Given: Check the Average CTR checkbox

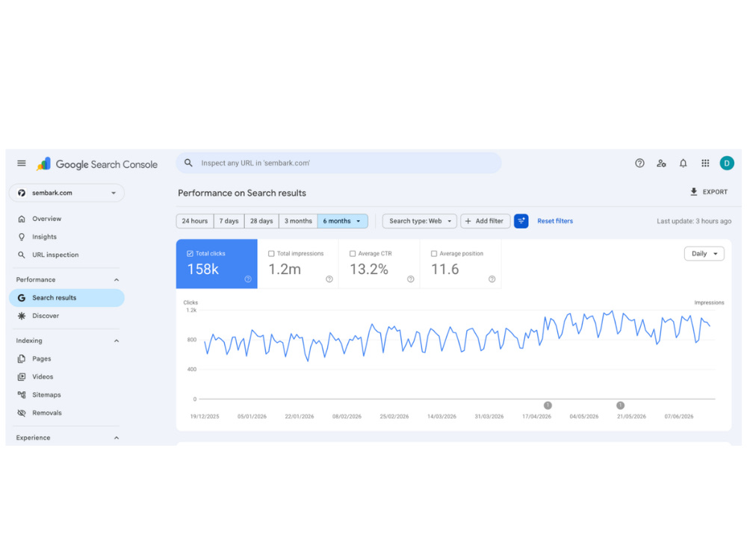Looking at the screenshot, I should (353, 254).
